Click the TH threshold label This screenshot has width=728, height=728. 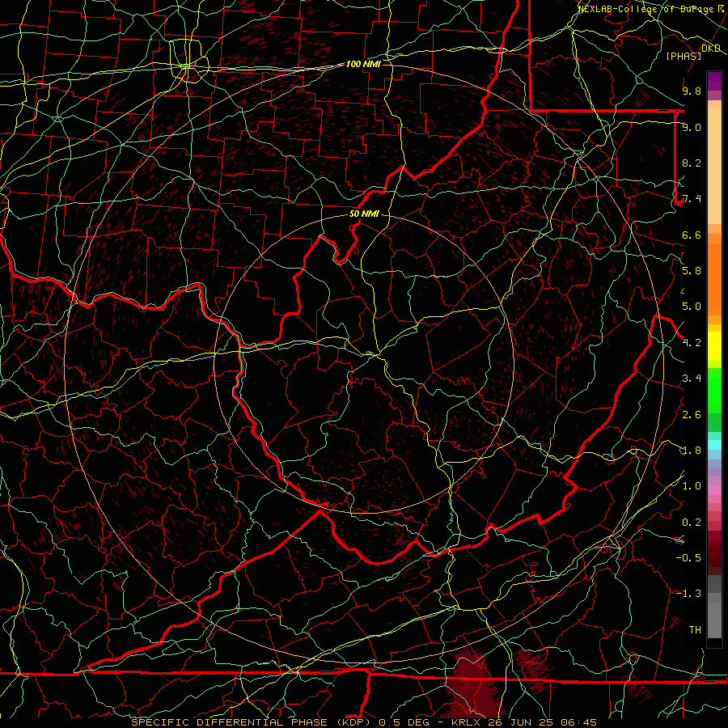click(695, 630)
